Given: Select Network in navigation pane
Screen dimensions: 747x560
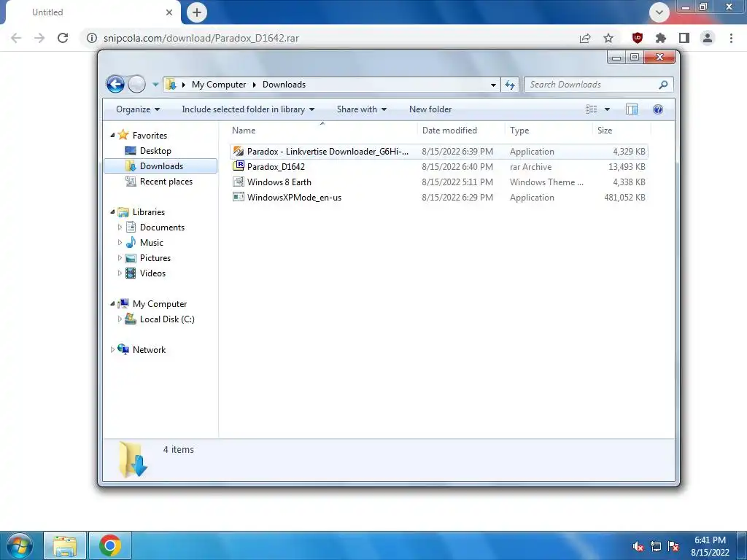Looking at the screenshot, I should pos(149,350).
